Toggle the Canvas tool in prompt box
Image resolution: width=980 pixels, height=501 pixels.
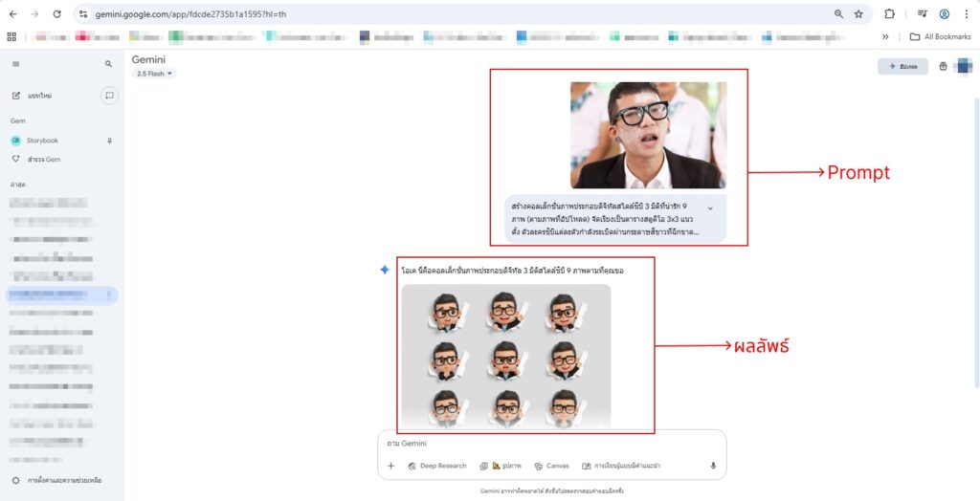coord(551,466)
